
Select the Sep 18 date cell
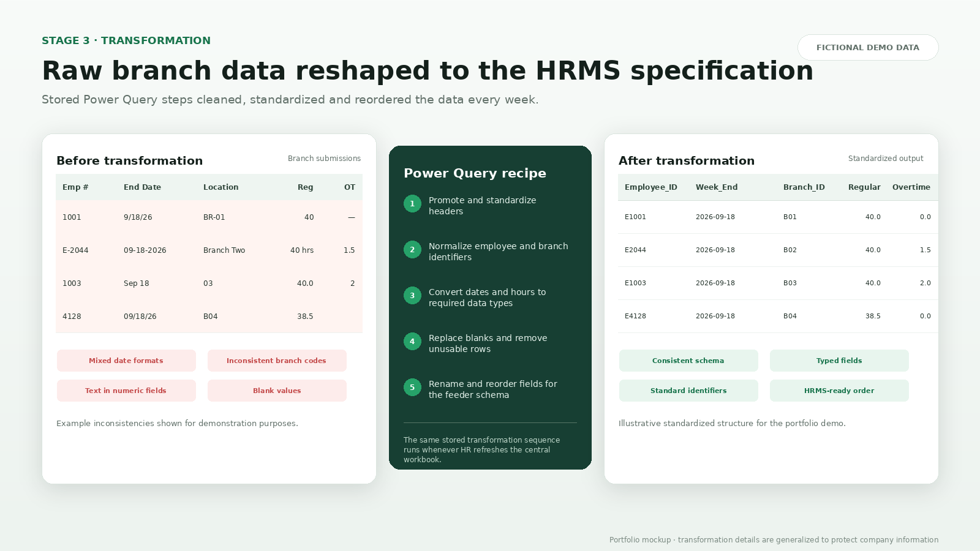tap(136, 283)
